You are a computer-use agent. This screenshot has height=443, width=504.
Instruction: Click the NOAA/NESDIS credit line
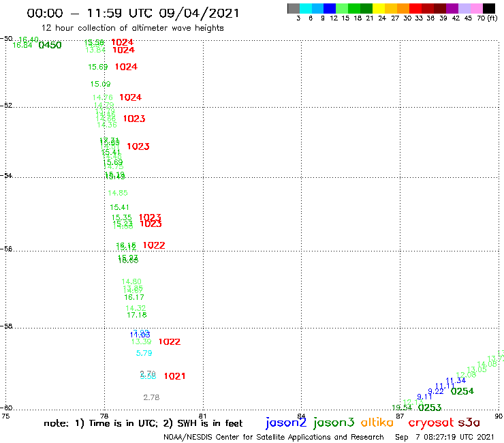coord(274,437)
